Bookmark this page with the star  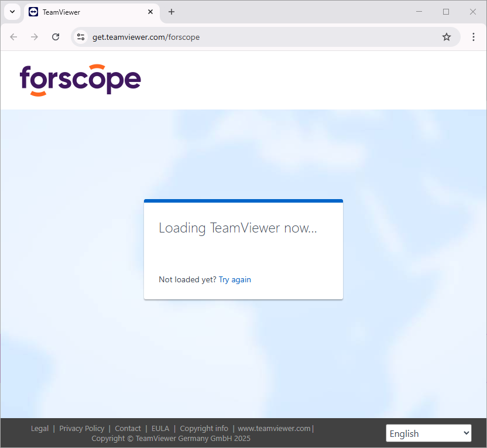click(446, 37)
